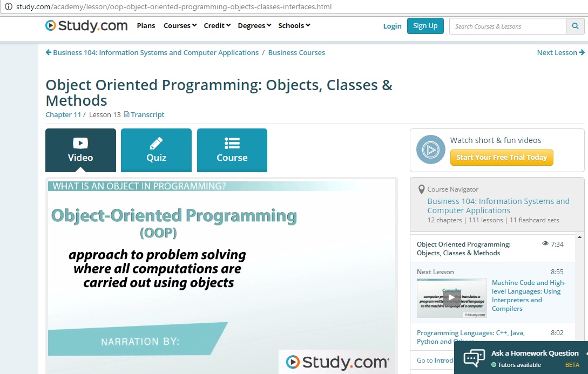This screenshot has height=374, width=588.
Task: Open the Degrees dropdown menu
Action: tap(254, 25)
